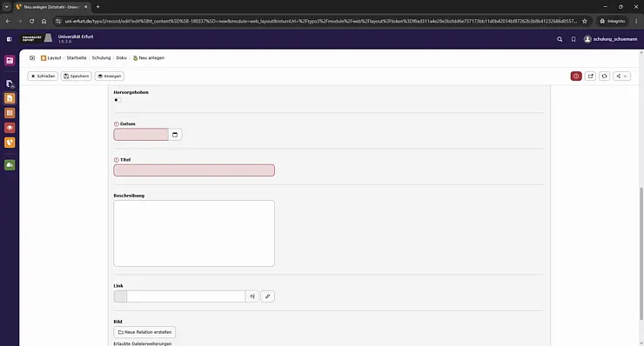Open the Page module icon in sidebar
This screenshot has width=644, height=346.
tap(10, 98)
